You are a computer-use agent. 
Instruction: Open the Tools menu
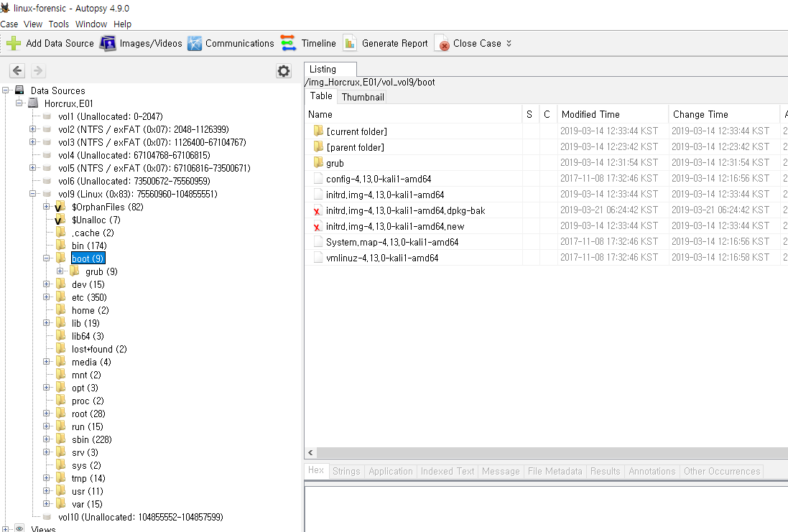coord(59,24)
